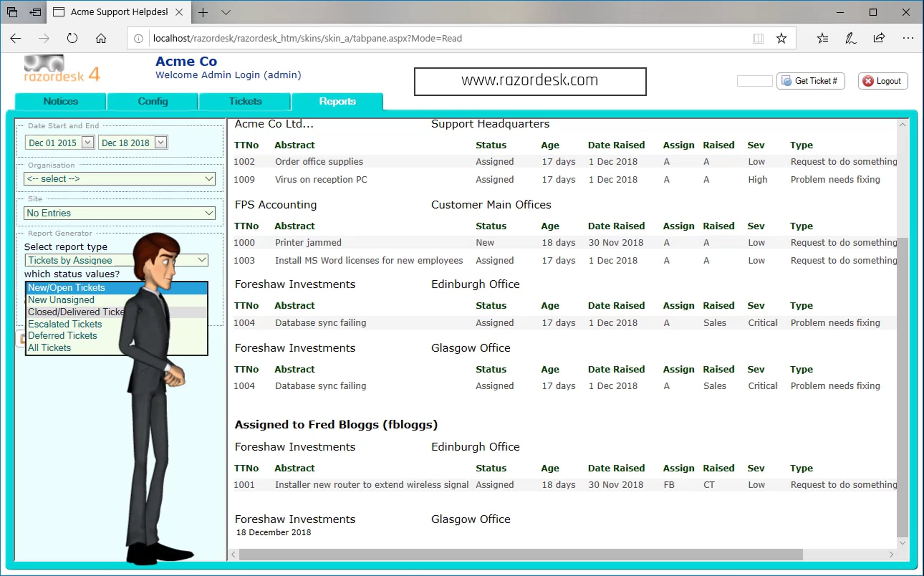Select New Unasigned status option
Viewport: 924px width, 576px height.
(x=116, y=300)
